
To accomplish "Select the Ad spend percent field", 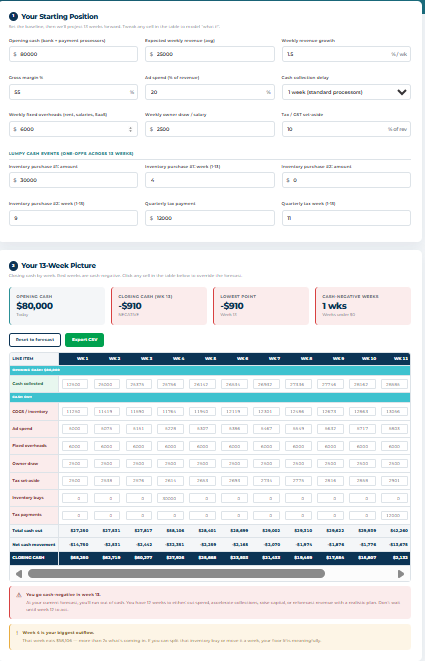I will click(210, 92).
